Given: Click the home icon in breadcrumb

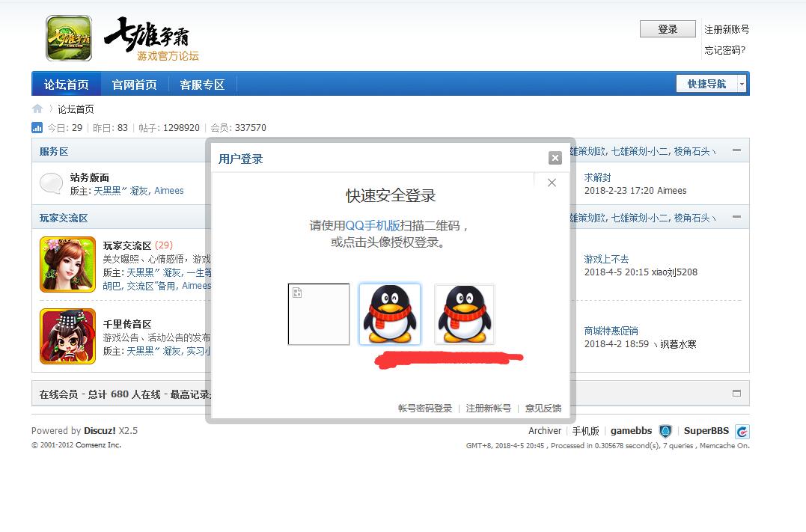Looking at the screenshot, I should [37, 108].
